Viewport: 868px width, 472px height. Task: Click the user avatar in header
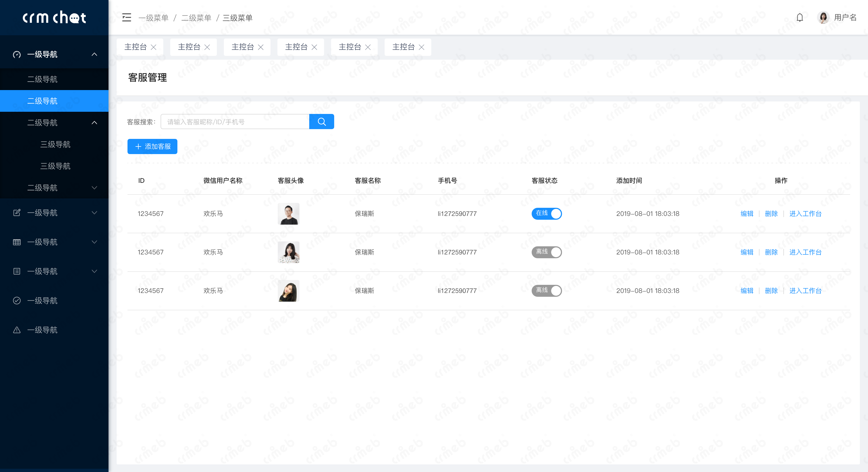coord(823,18)
